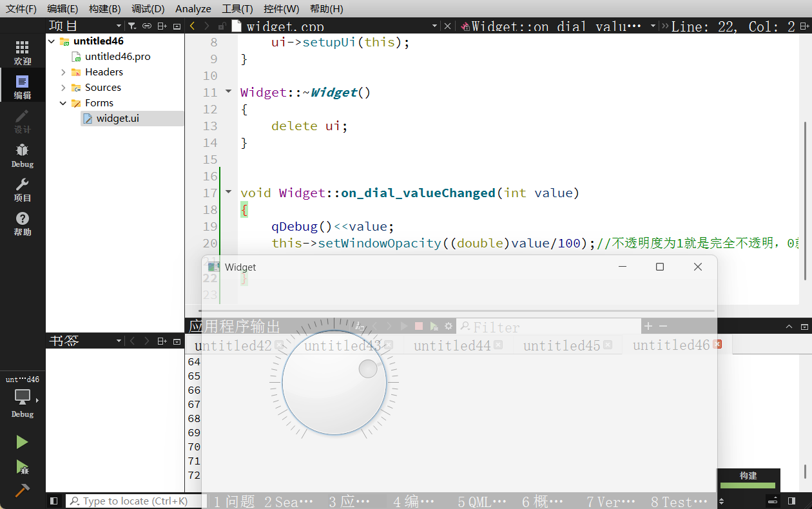Click the editor vertical scrollbar
This screenshot has height=509, width=812.
click(x=804, y=201)
